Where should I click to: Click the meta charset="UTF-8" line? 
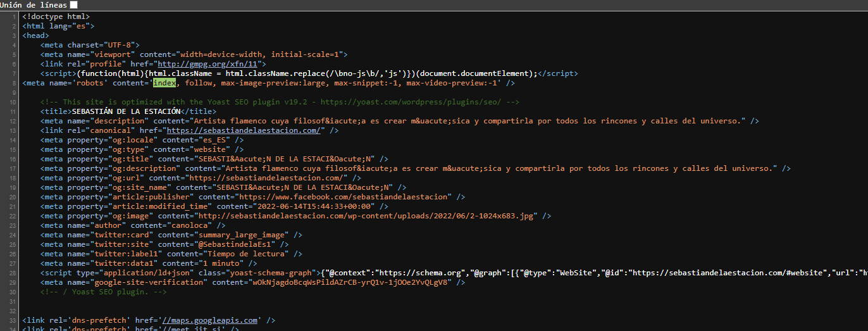(x=90, y=45)
